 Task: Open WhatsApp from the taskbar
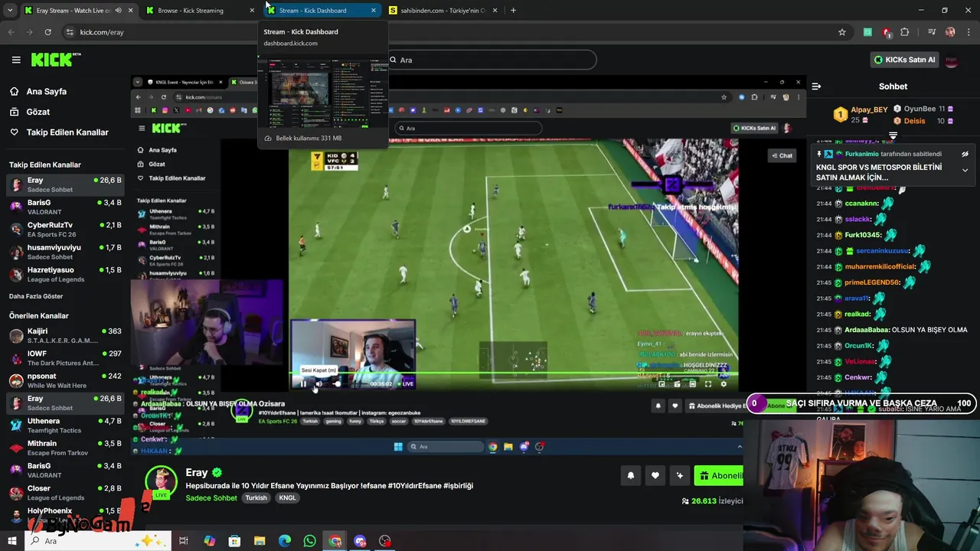(309, 541)
